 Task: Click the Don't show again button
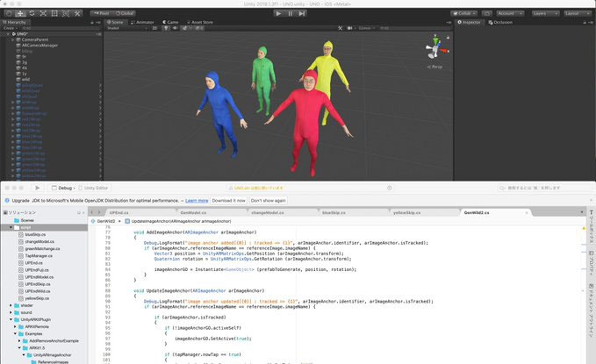tap(269, 201)
